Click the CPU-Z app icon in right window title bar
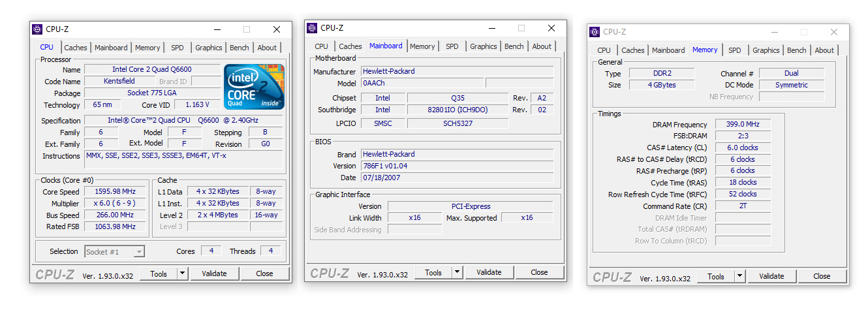 coord(595,32)
